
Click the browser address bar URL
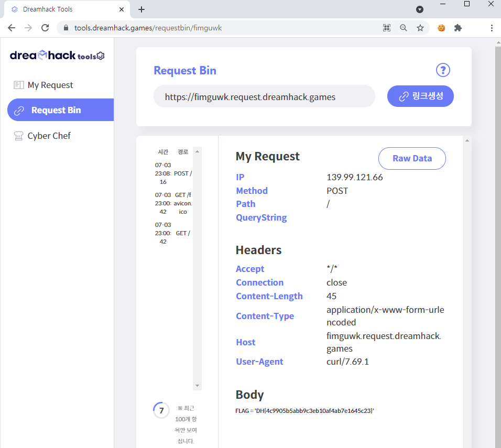148,28
